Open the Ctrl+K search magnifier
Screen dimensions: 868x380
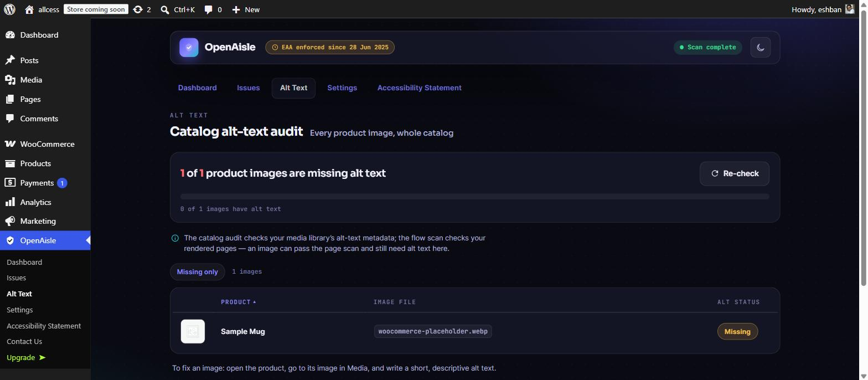[x=165, y=9]
